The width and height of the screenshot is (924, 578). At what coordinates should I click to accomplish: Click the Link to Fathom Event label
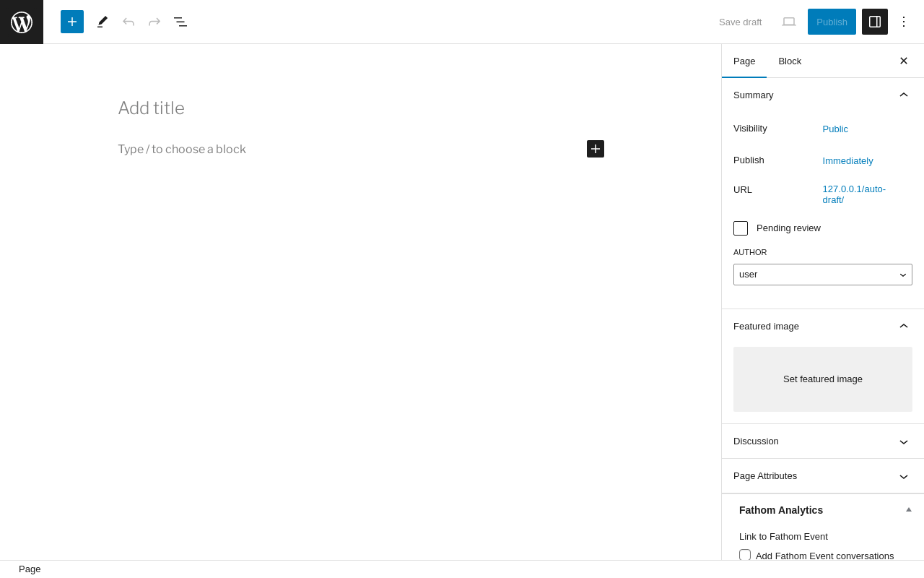click(x=783, y=537)
